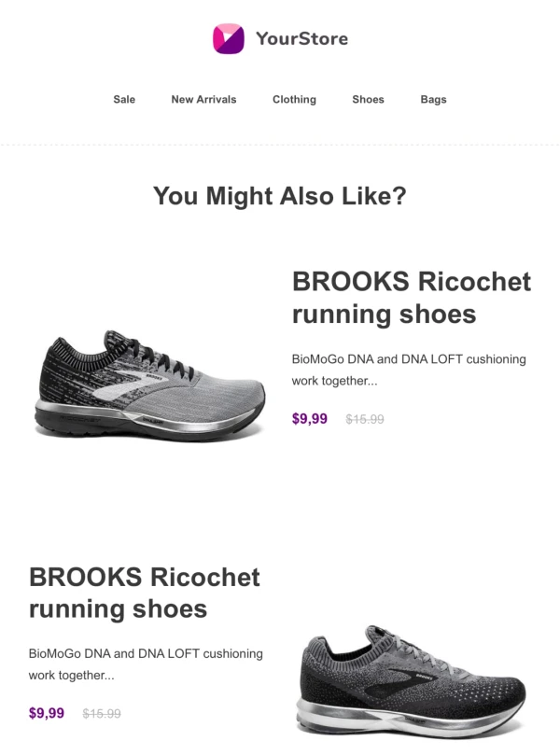Screen dimensions: 560x755
Task: Select description text next to dark gray shoe
Action: tap(146, 664)
